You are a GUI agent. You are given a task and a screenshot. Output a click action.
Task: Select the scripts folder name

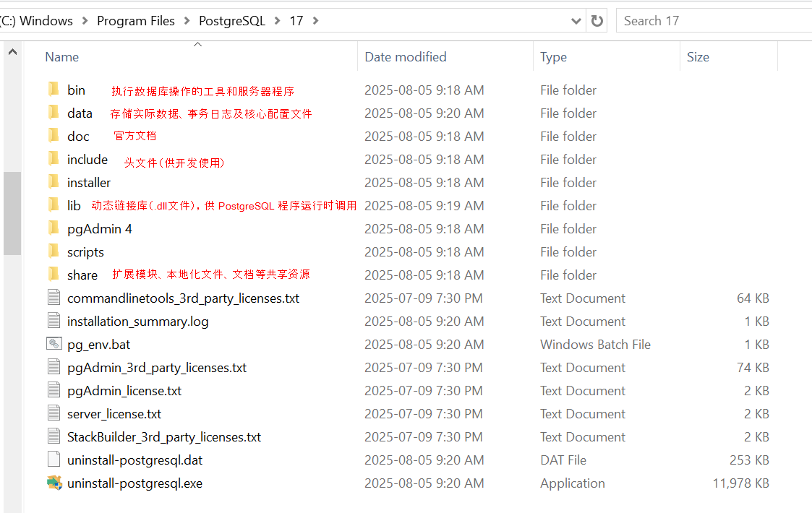click(85, 252)
